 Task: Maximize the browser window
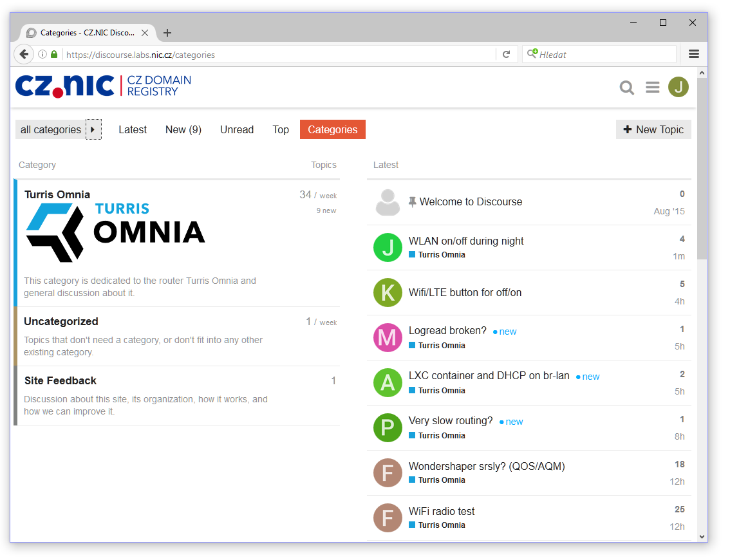point(663,23)
